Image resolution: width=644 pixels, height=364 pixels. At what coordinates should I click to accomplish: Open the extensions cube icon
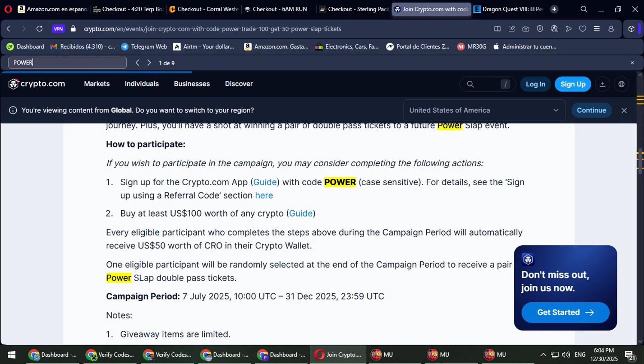coord(631,29)
